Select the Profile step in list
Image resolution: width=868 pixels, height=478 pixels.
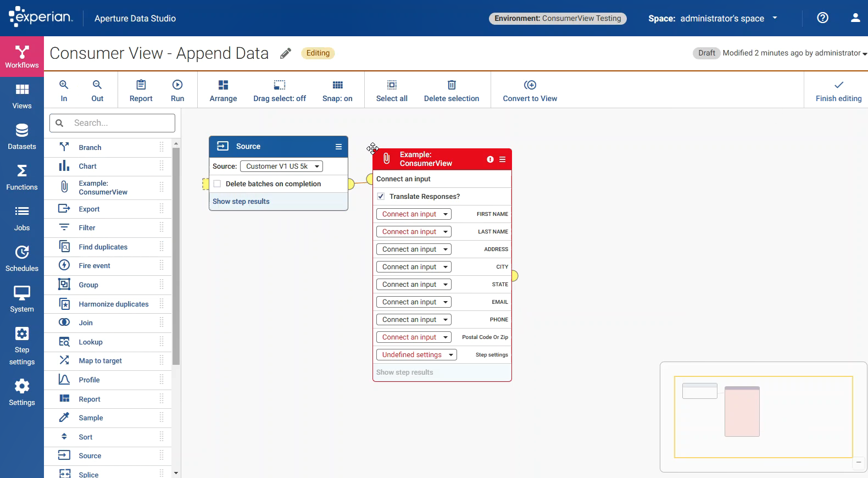[108, 380]
